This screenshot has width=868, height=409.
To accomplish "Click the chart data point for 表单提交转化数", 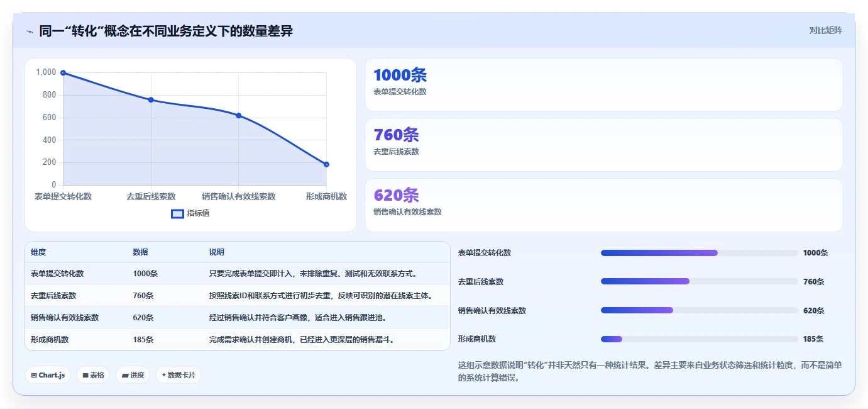I will coord(63,73).
